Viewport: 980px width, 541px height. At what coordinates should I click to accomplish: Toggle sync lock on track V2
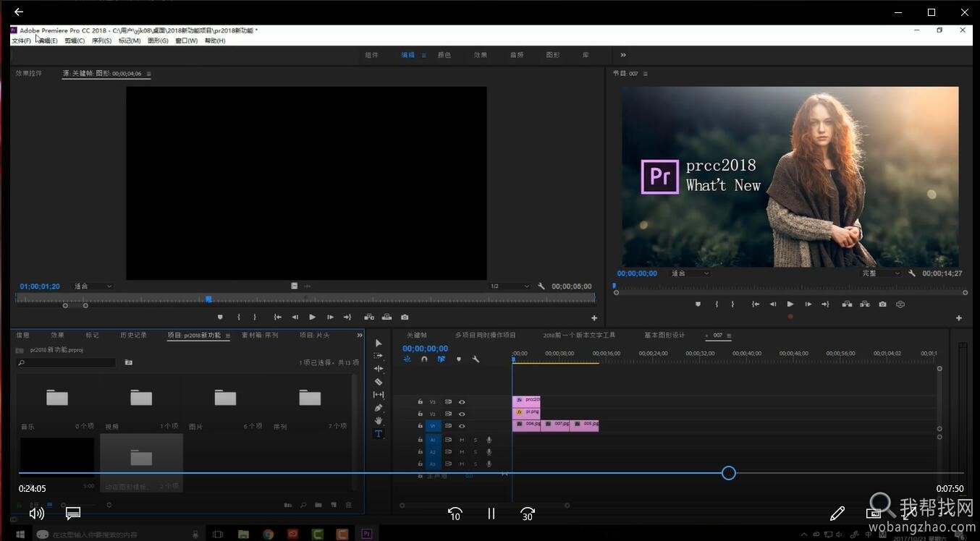coord(448,414)
